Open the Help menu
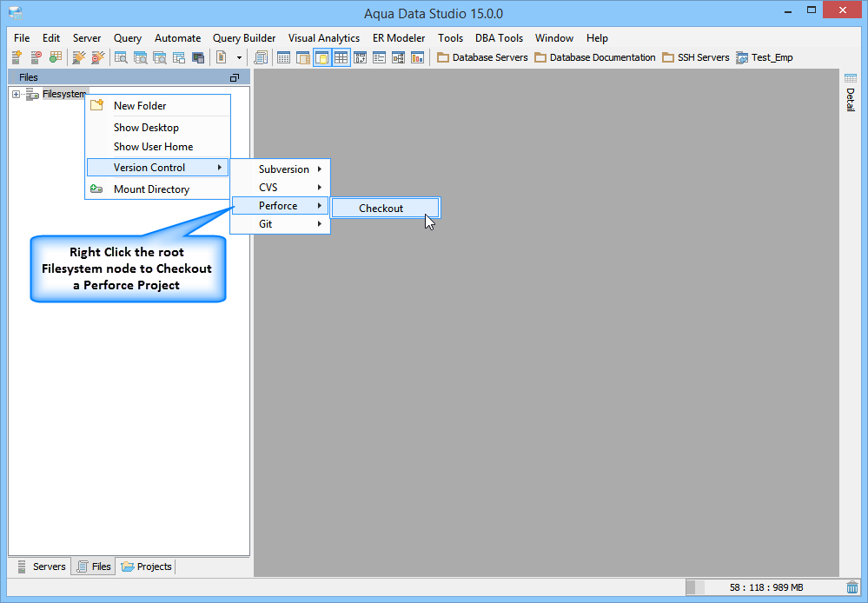868x603 pixels. [x=597, y=38]
